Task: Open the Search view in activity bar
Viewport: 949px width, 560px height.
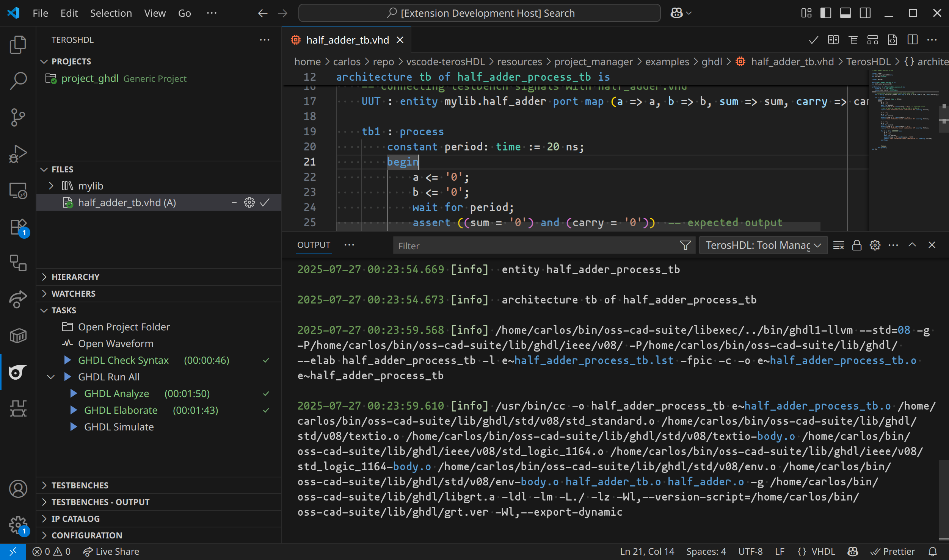Action: (x=18, y=81)
